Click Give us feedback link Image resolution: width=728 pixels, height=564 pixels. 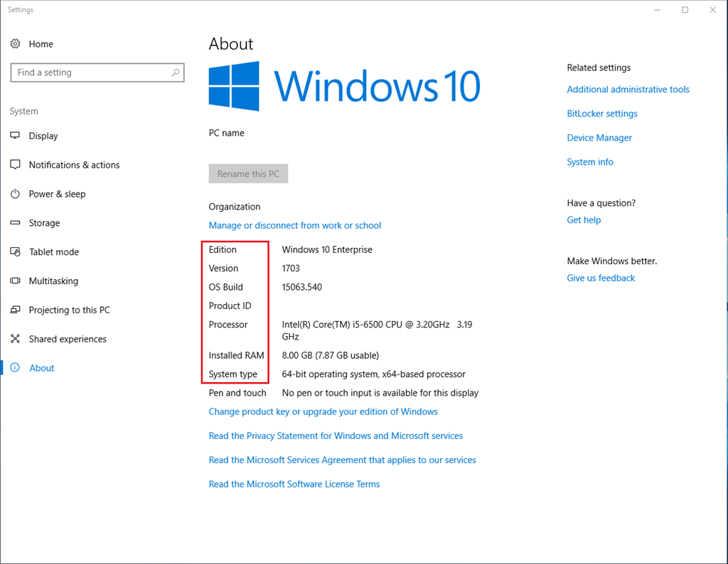(x=601, y=278)
